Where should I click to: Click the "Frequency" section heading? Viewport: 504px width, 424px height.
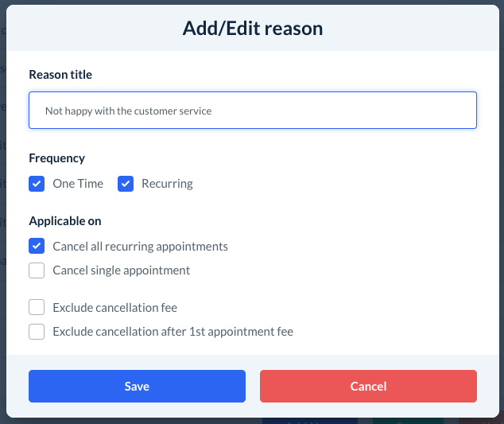56,158
